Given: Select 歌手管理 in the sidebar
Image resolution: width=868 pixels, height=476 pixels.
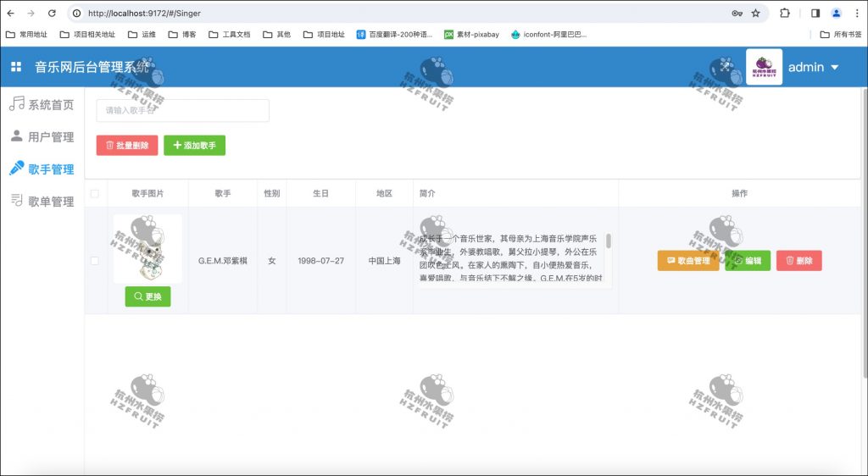Looking at the screenshot, I should 42,169.
